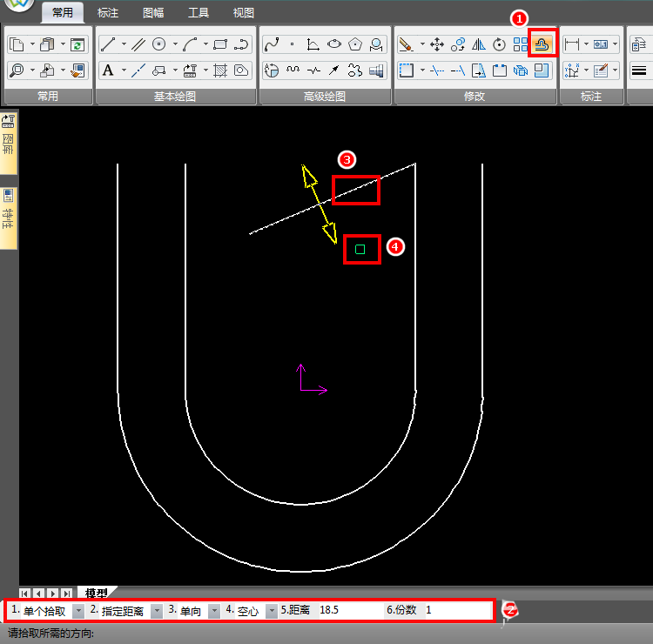Screen dimensions: 653x644
Task: Pick the Rectangle drawing tool
Action: coord(220,44)
